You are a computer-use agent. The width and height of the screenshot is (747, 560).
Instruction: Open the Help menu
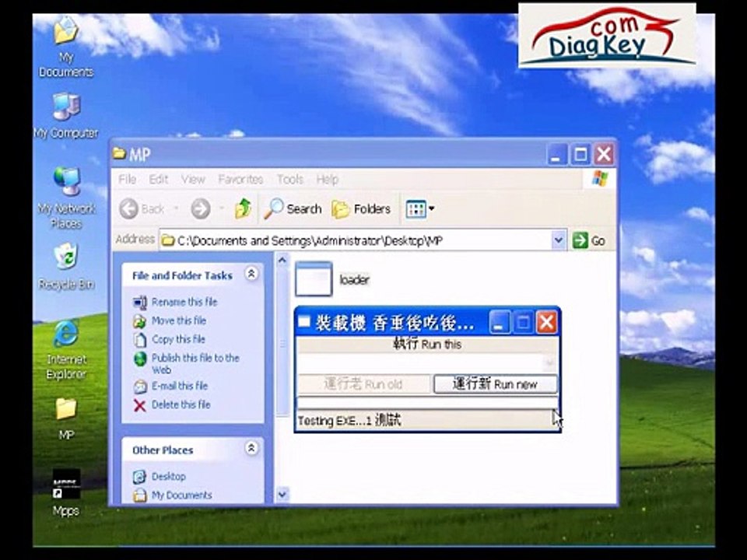328,180
